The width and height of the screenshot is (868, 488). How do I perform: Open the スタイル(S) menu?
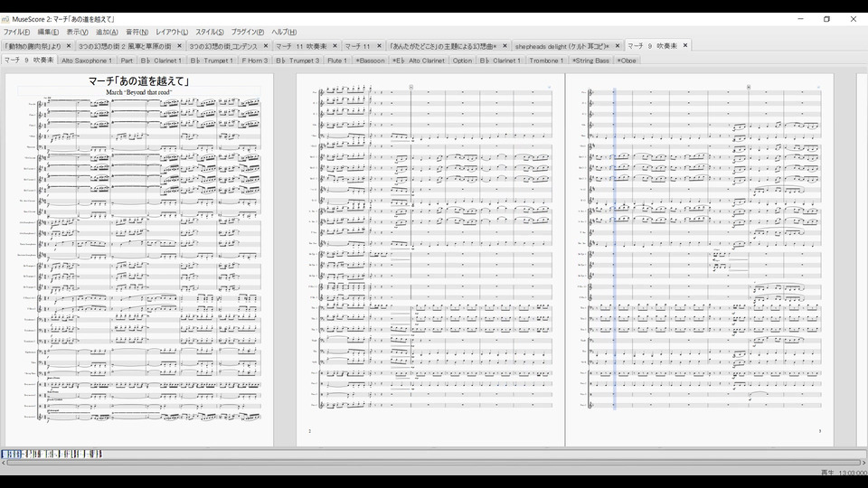click(x=209, y=33)
